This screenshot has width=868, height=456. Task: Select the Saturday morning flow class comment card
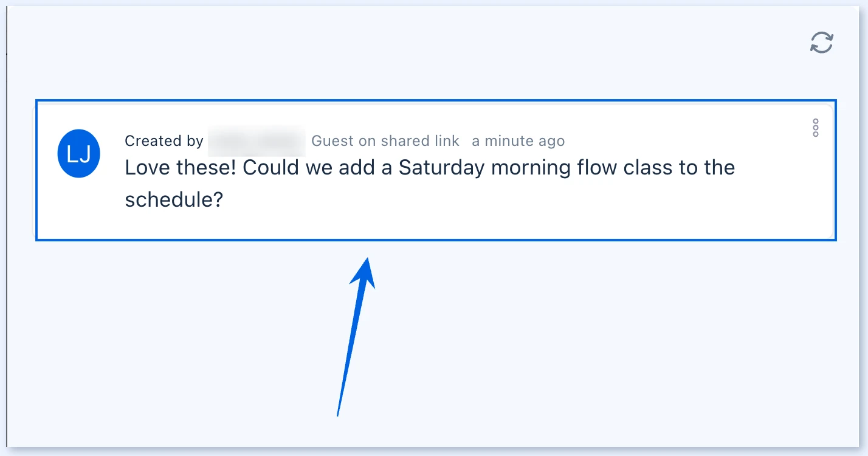[x=436, y=170]
